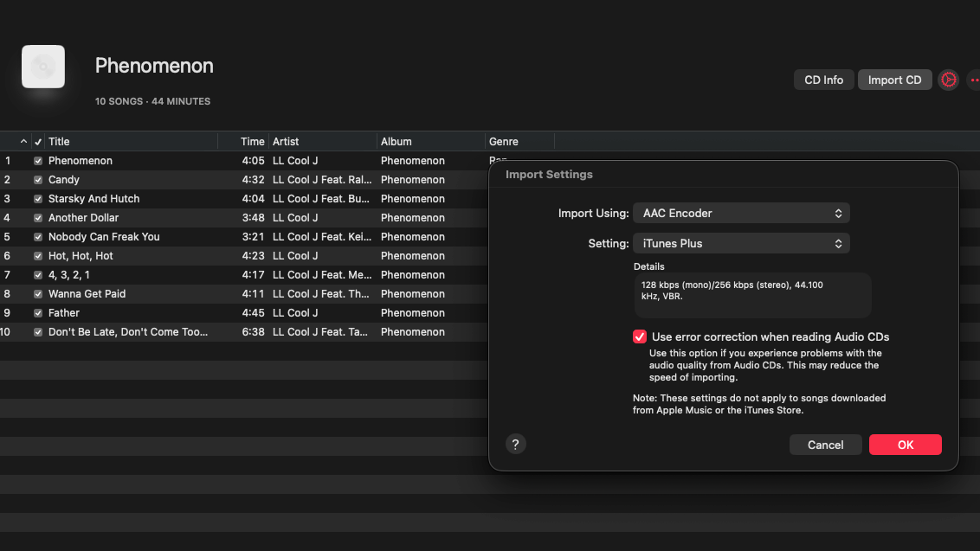This screenshot has height=551, width=980.
Task: Click artist LL Cool J Feat. Bu...
Action: pos(320,199)
